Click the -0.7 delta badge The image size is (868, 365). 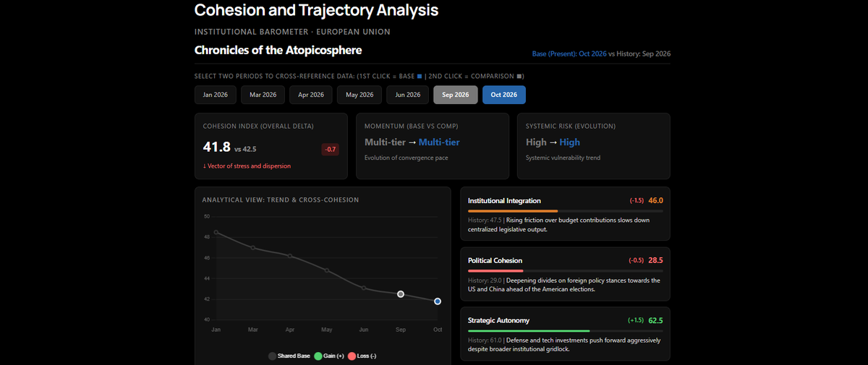pyautogui.click(x=330, y=150)
